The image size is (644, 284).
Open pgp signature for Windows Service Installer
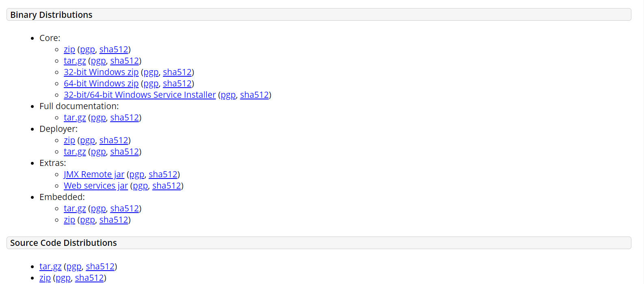click(228, 95)
